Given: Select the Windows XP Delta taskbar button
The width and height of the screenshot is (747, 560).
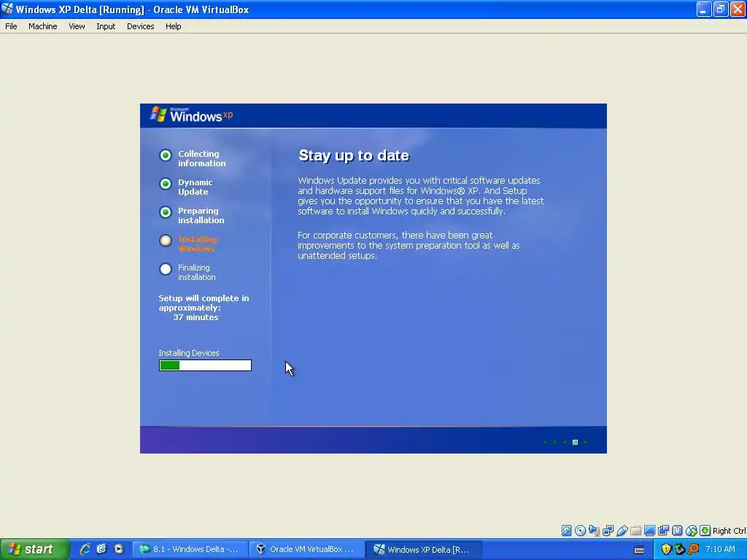Looking at the screenshot, I should (x=424, y=549).
